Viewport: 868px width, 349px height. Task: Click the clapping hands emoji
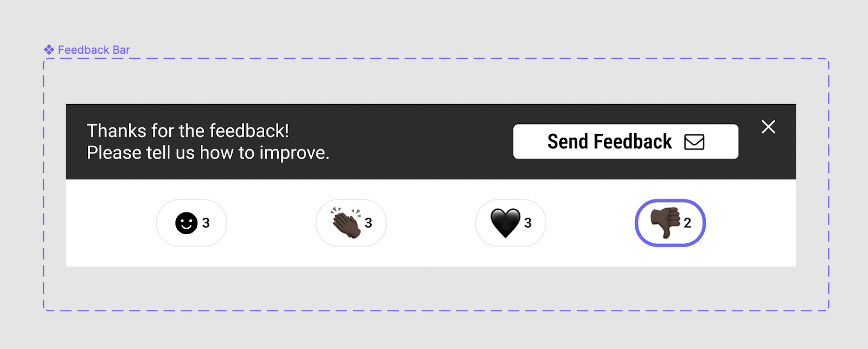346,223
